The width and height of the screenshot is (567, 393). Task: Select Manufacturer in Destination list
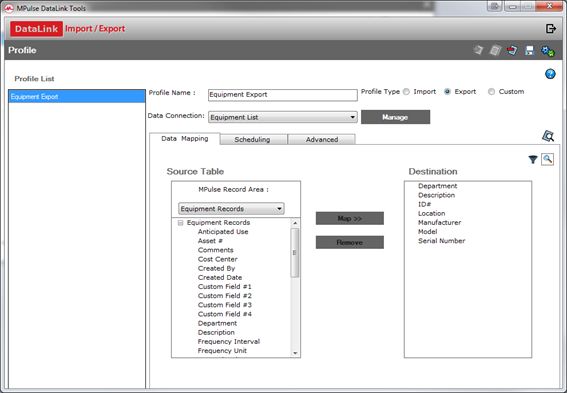tap(439, 222)
